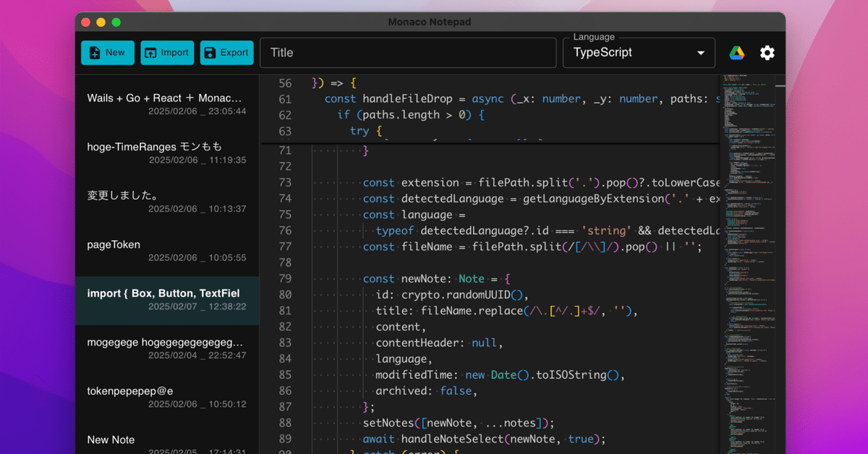Click inside the Title input field
The width and height of the screenshot is (868, 454).
408,52
